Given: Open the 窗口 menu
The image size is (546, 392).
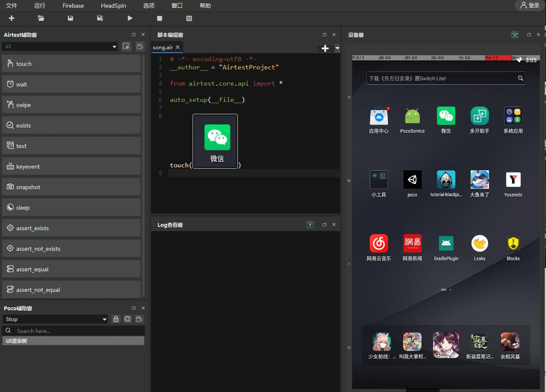Looking at the screenshot, I should (177, 6).
